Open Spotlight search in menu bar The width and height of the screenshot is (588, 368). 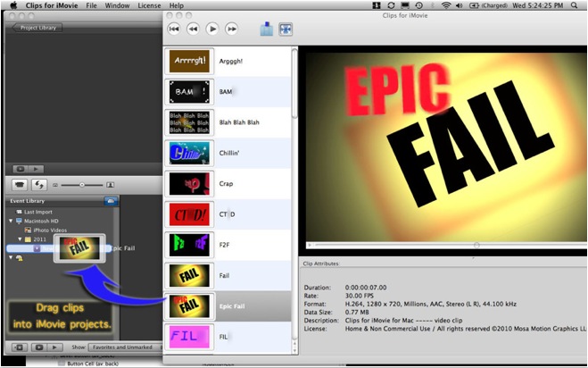tap(574, 5)
